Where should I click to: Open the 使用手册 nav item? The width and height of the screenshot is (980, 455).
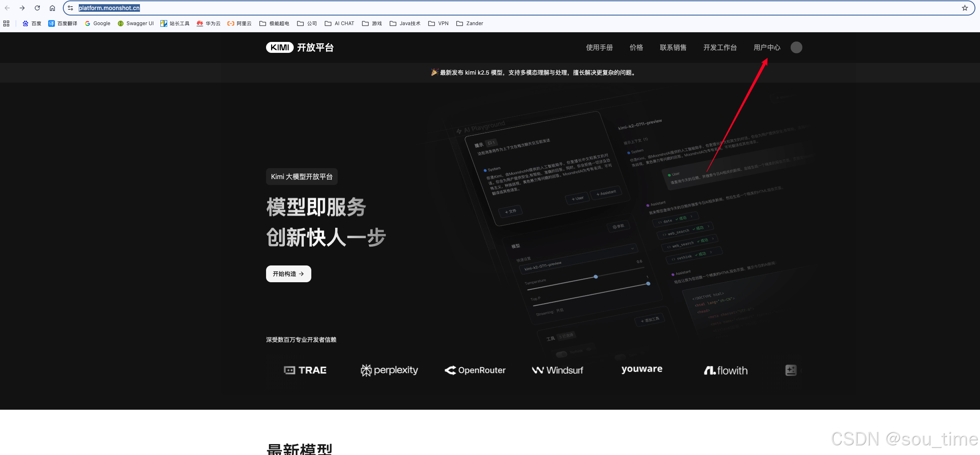[x=599, y=47]
